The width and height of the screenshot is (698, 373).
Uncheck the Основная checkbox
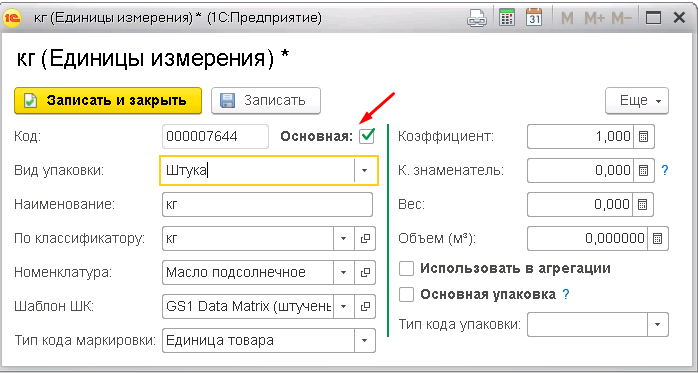tap(367, 136)
